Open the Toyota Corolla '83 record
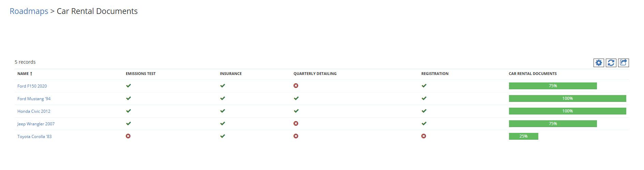This screenshot has width=644, height=170. click(x=34, y=137)
